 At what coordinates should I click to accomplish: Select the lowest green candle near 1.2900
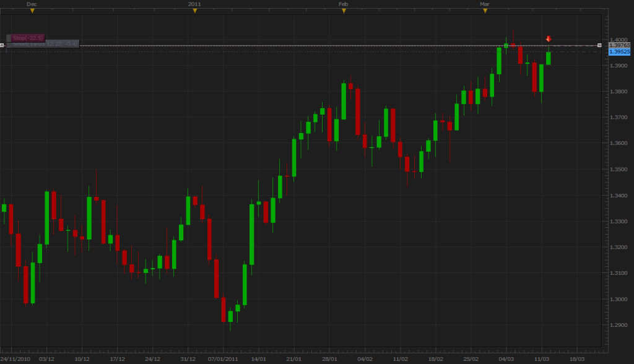(230, 316)
